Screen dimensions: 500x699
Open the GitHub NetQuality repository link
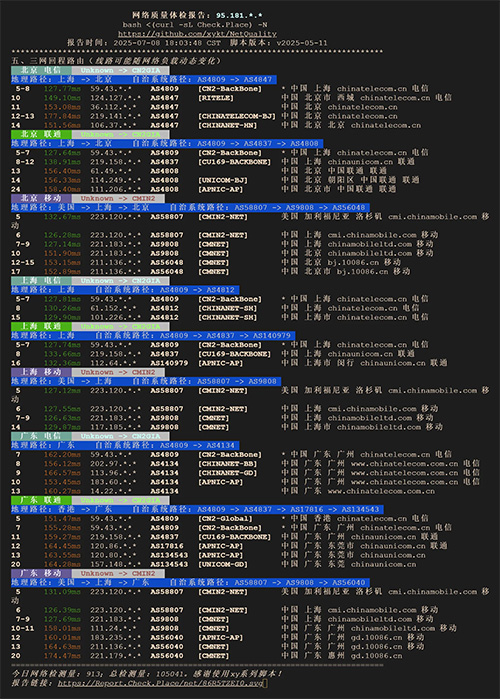pyautogui.click(x=197, y=34)
